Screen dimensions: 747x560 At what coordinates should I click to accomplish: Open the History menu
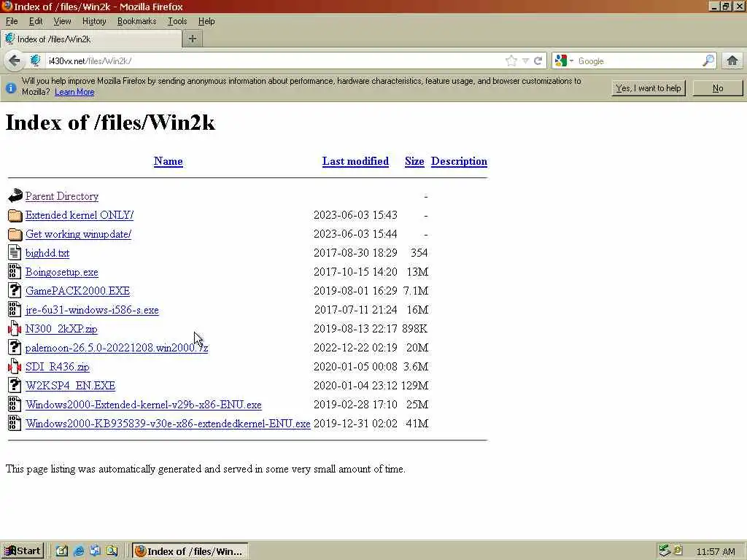94,21
